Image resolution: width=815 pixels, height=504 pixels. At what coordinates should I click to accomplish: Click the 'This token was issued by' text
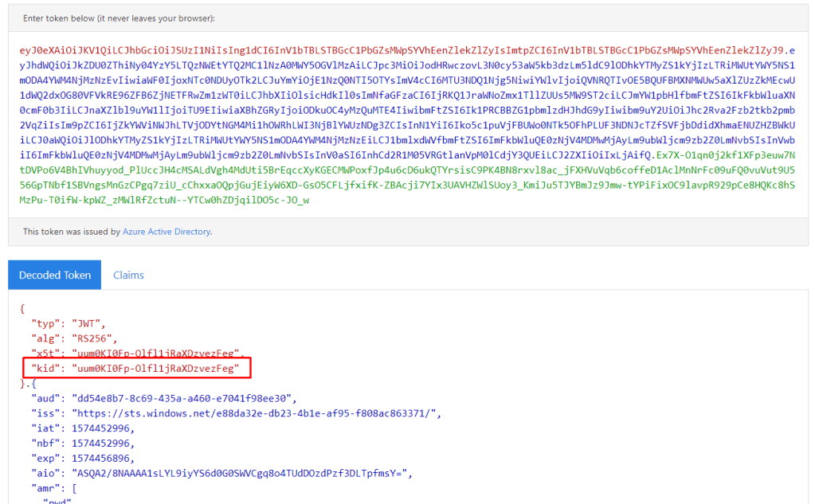(x=72, y=232)
